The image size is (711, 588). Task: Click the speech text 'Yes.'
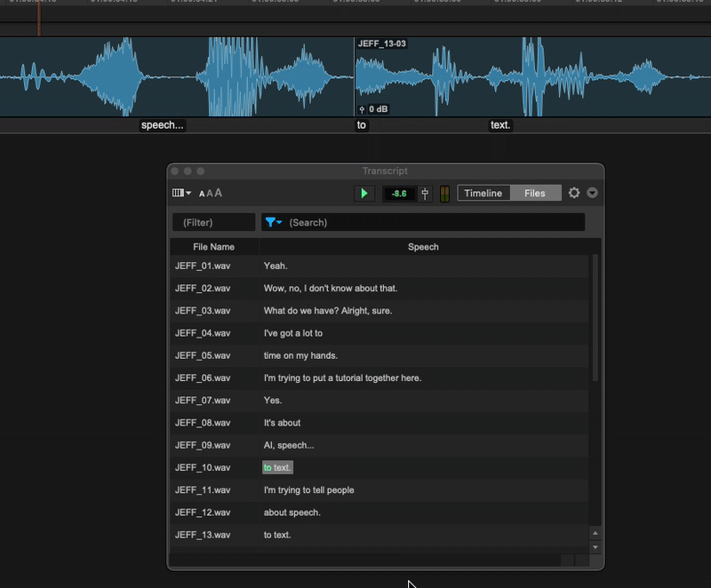[273, 401]
